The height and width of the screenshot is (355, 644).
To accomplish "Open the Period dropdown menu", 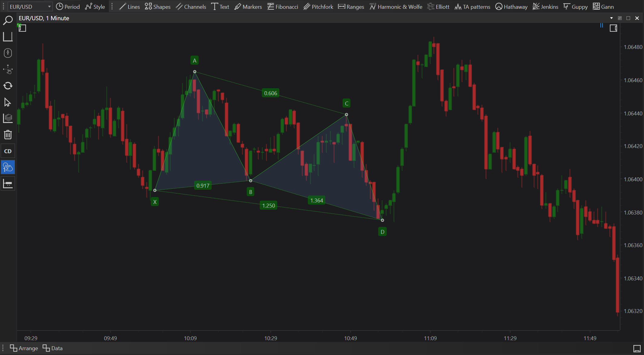I will point(68,7).
